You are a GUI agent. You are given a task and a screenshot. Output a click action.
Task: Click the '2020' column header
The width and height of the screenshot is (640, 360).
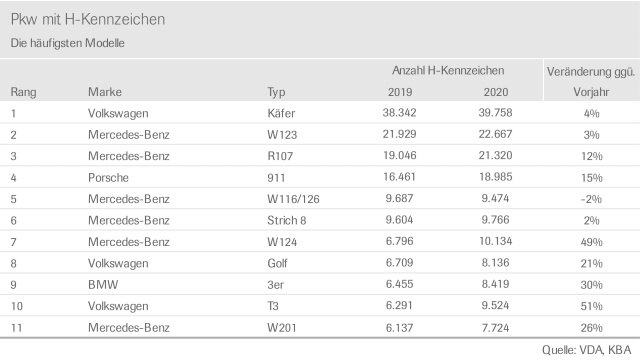496,92
